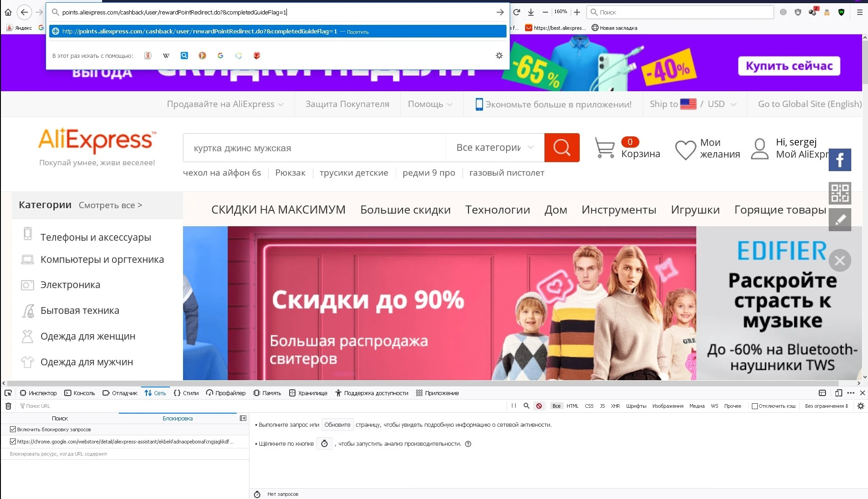Collapse the network side panel
This screenshot has width=868, height=499.
(243, 418)
